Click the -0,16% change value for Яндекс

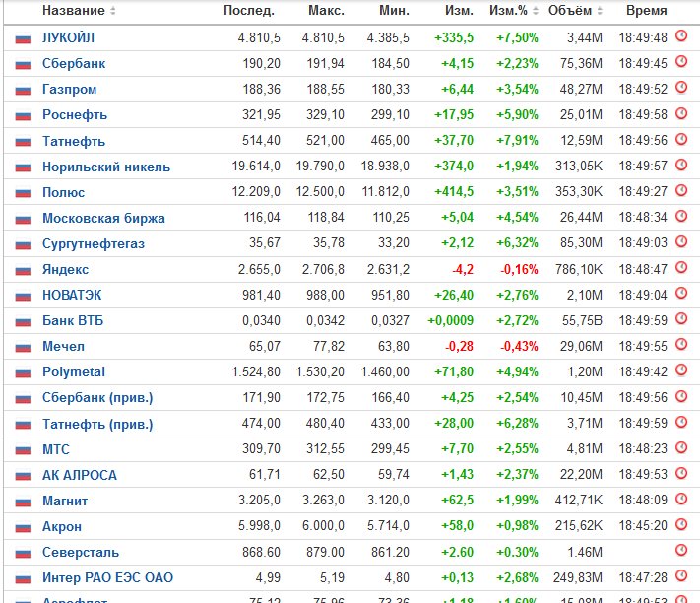coord(519,269)
